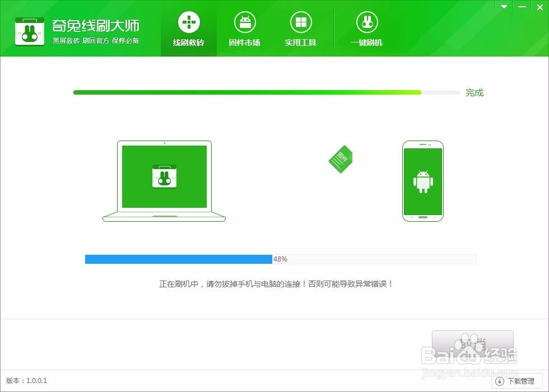Screen dimensions: 549x392
Task: Click the top green step progress bar
Action: 267,92
